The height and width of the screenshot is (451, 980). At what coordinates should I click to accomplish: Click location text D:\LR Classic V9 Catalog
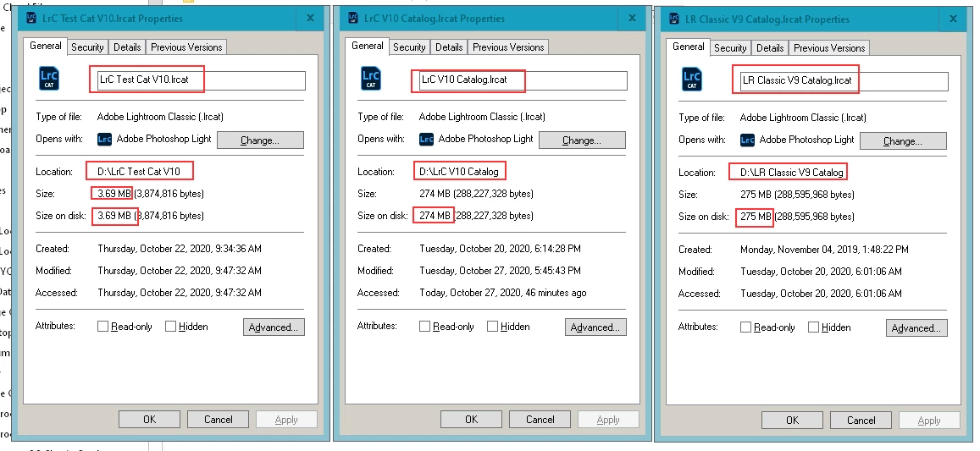coord(792,172)
